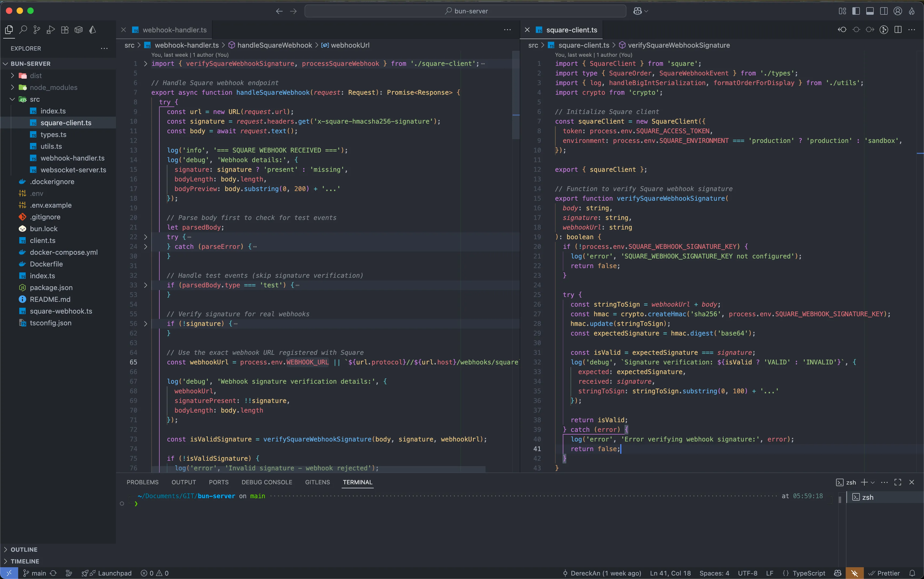924x579 pixels.
Task: Open the DEBUG CONSOLE panel tab
Action: (267, 482)
